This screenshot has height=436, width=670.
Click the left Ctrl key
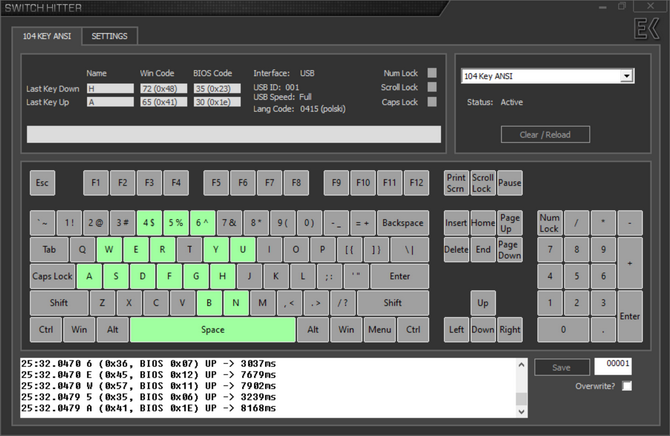pos(46,330)
